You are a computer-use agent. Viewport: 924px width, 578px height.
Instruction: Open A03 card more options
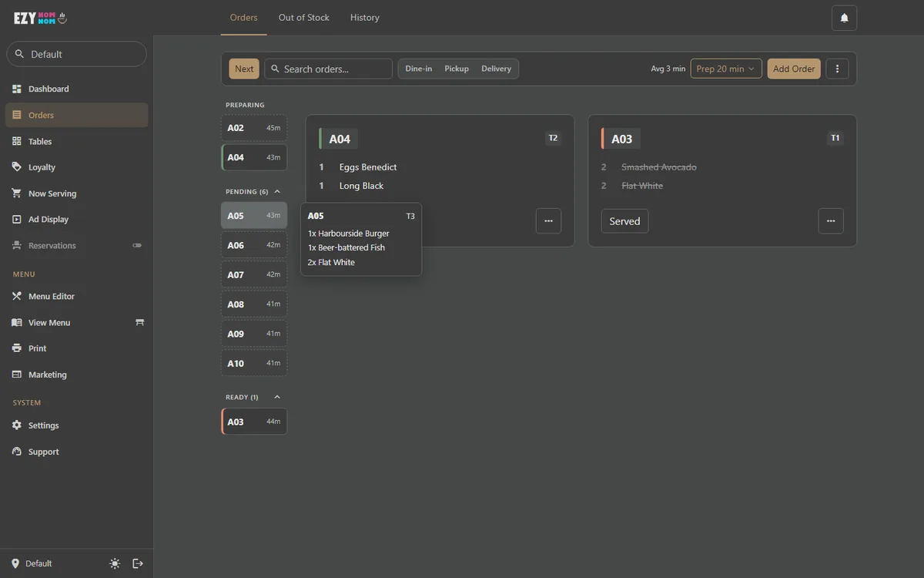point(831,220)
